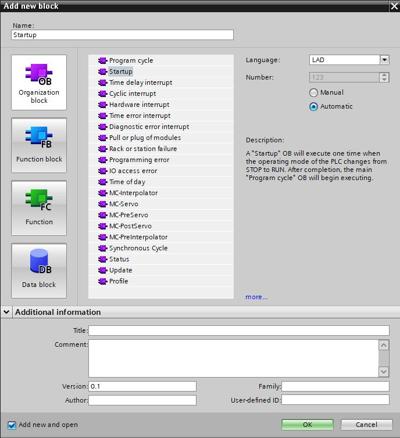
Task: Select Hardware interrupt from the list
Action: [x=139, y=105]
